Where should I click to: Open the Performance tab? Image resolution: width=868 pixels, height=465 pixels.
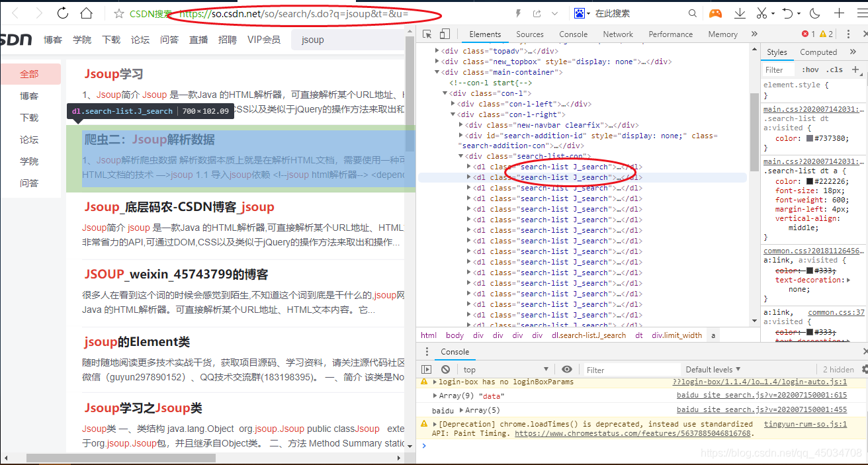pyautogui.click(x=670, y=34)
